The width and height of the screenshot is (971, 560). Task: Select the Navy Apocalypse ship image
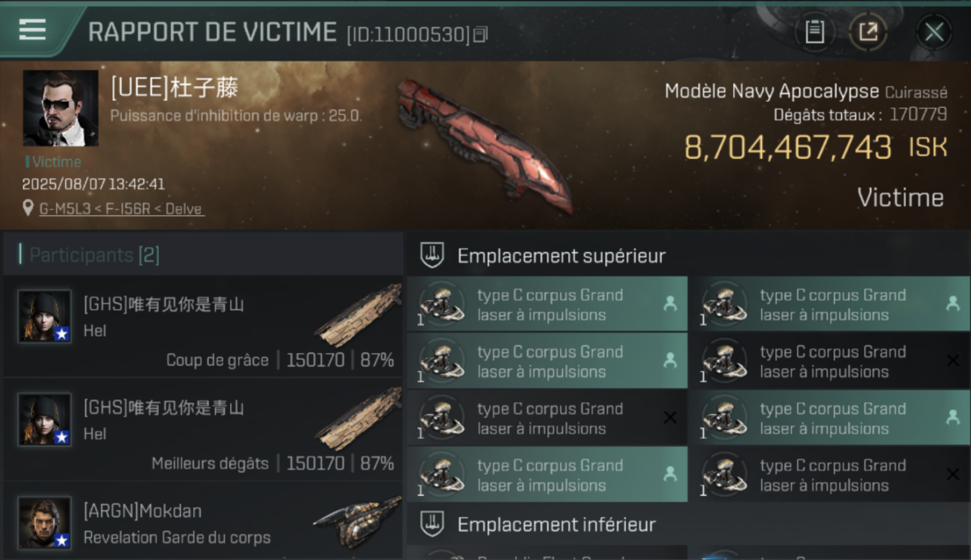click(x=484, y=144)
